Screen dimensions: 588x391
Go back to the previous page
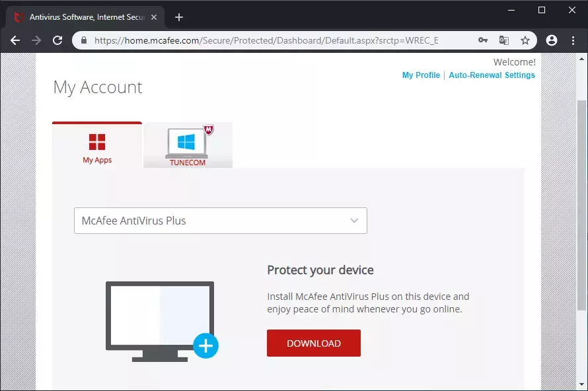click(15, 40)
